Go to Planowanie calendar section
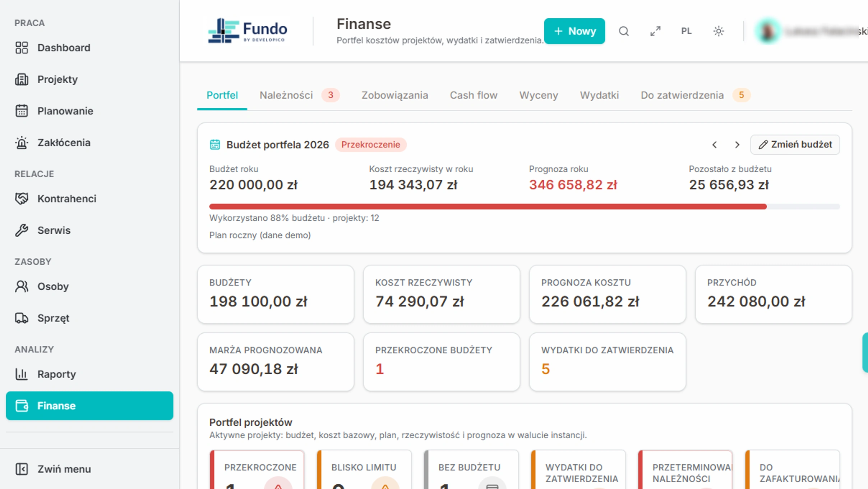 (89, 111)
